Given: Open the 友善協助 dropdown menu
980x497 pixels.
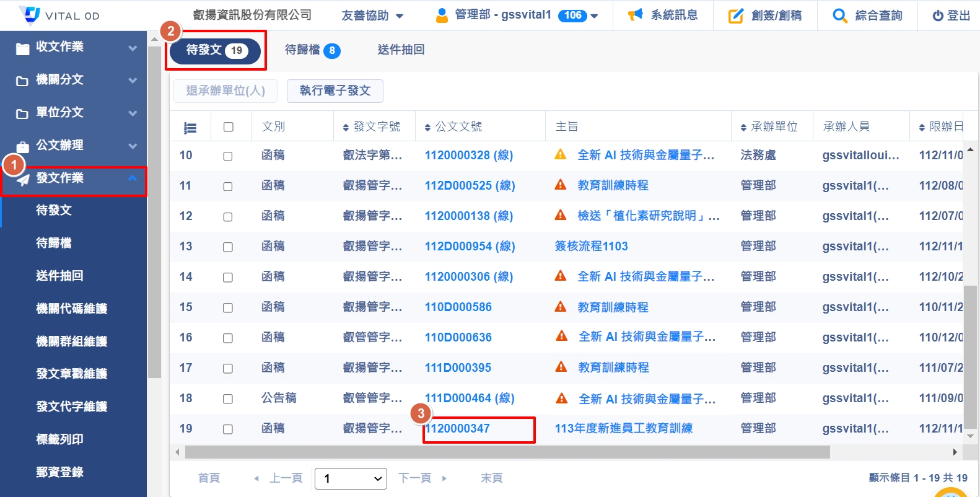Looking at the screenshot, I should point(372,15).
